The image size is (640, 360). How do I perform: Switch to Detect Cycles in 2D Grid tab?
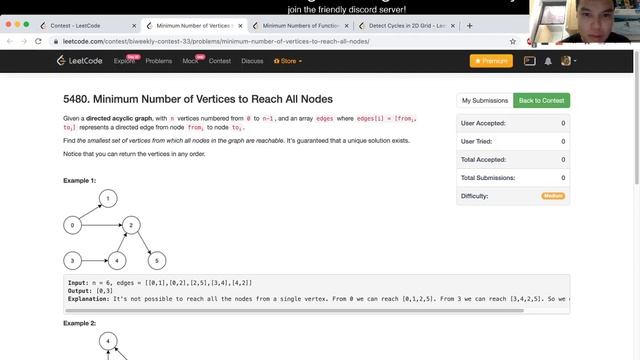[407, 26]
